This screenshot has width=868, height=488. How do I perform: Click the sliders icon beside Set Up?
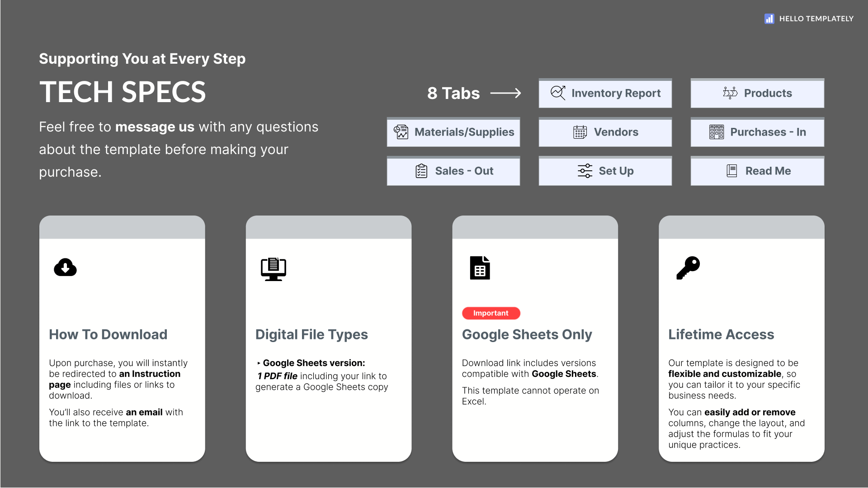click(585, 171)
